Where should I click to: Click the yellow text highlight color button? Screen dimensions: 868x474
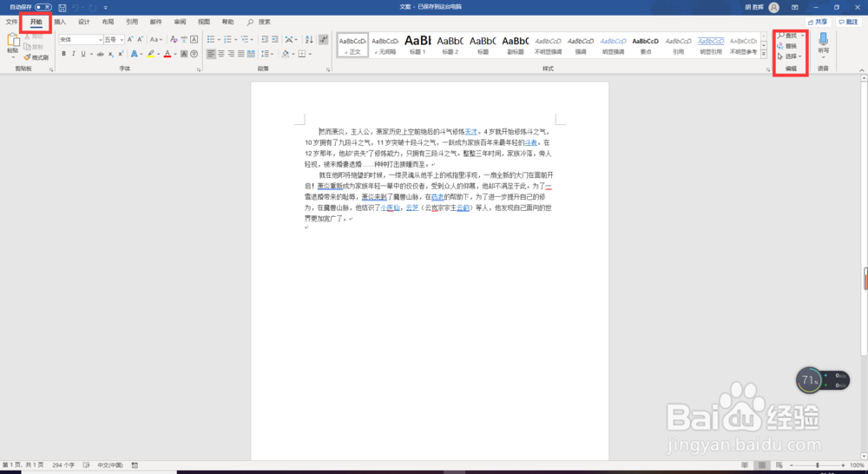tap(150, 54)
